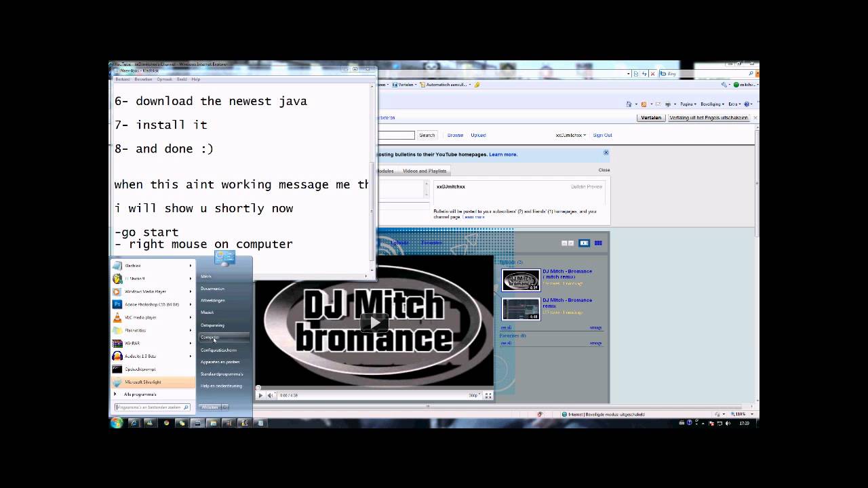Click the YouTube video progress bar
Screen dimensions: 868x488
click(374, 388)
